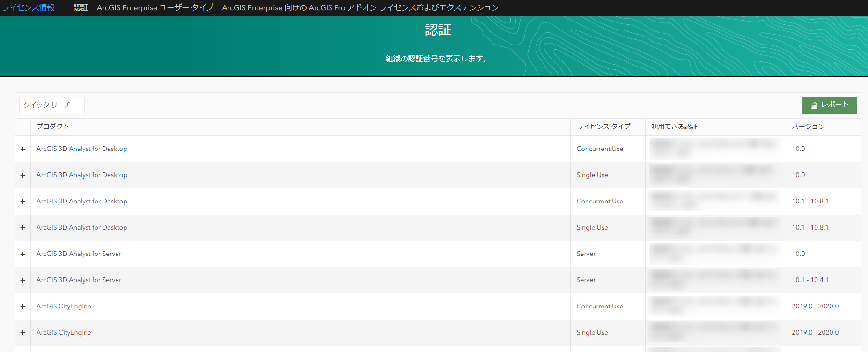Click Server license type in Server 10.0 row
This screenshot has height=352, width=868.
[586, 254]
